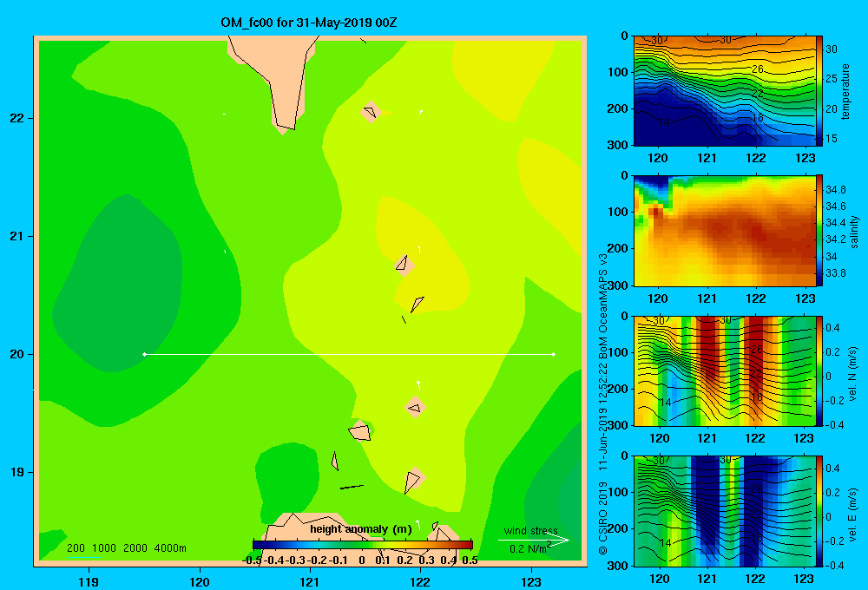Click the vel. N (m/s) colorbar
Image resolution: width=868 pixels, height=590 pixels.
click(819, 370)
